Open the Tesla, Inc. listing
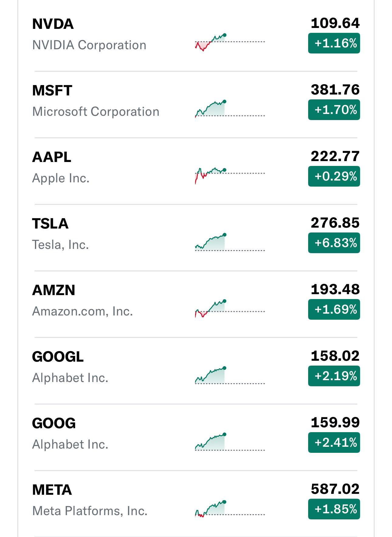This screenshot has width=392, height=537. coord(60,245)
